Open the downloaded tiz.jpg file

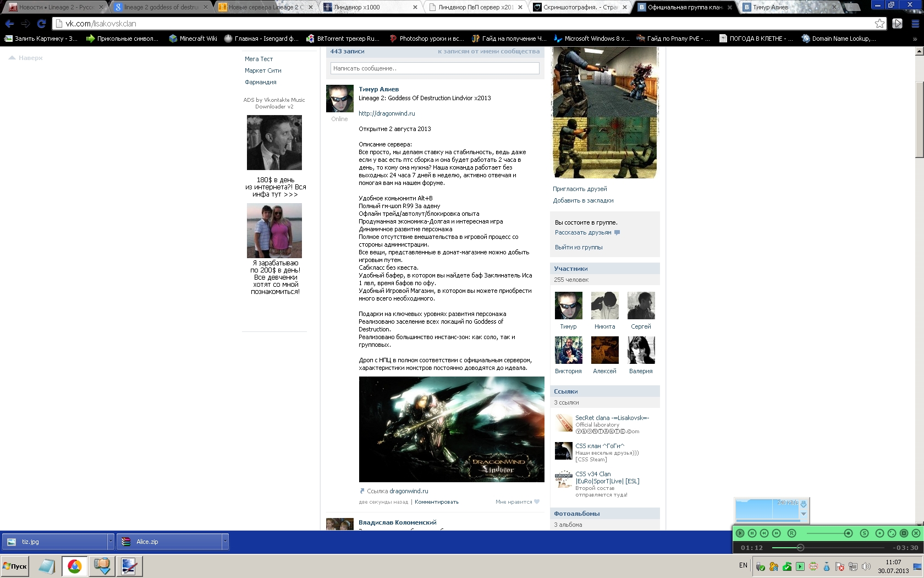pyautogui.click(x=55, y=542)
